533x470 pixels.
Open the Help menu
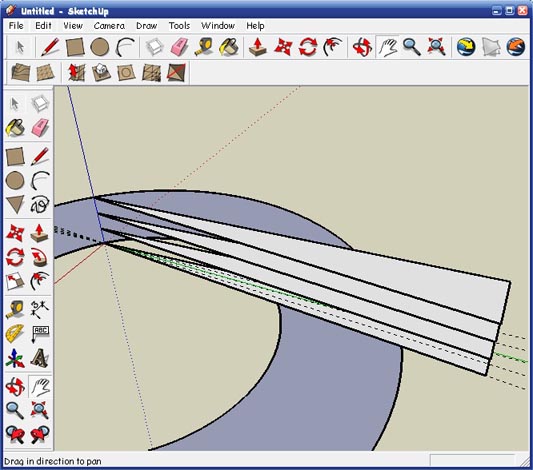tap(255, 26)
